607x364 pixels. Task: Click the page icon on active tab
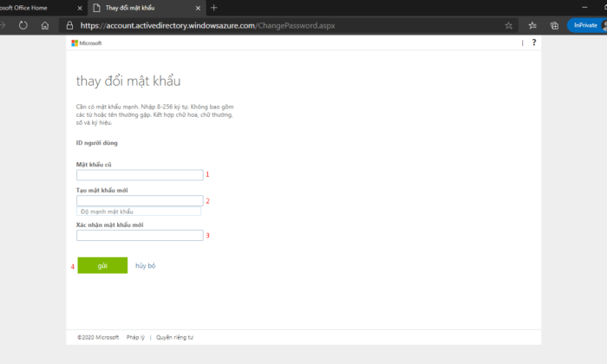[97, 8]
